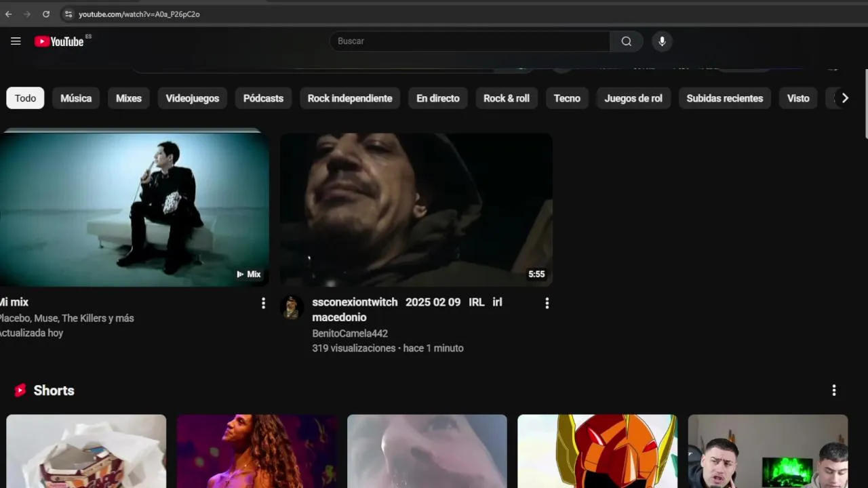
Task: Select the Videojuegos filter chip
Action: click(x=193, y=98)
